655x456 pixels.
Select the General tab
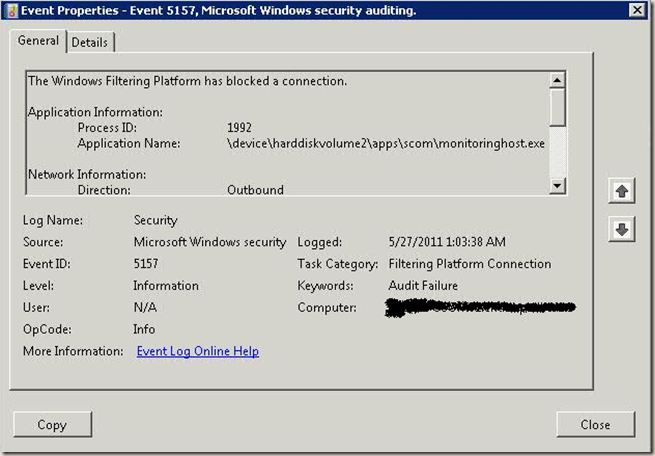pyautogui.click(x=38, y=41)
